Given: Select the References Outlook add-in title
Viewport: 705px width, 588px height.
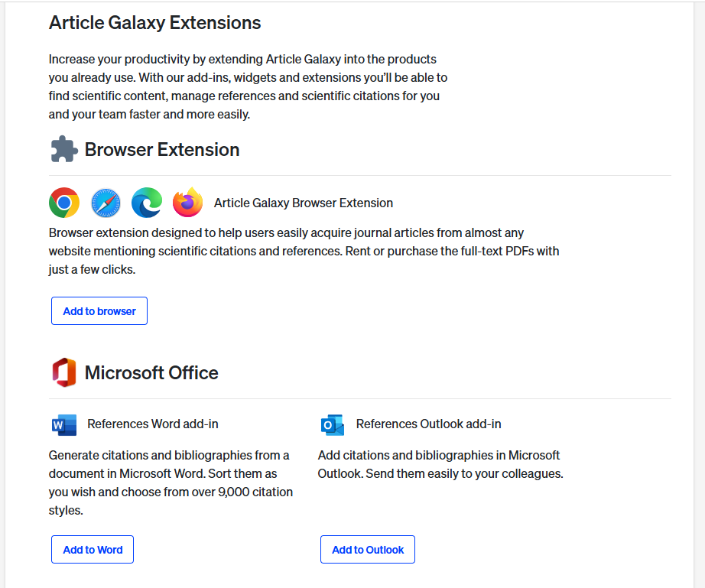Looking at the screenshot, I should click(429, 424).
